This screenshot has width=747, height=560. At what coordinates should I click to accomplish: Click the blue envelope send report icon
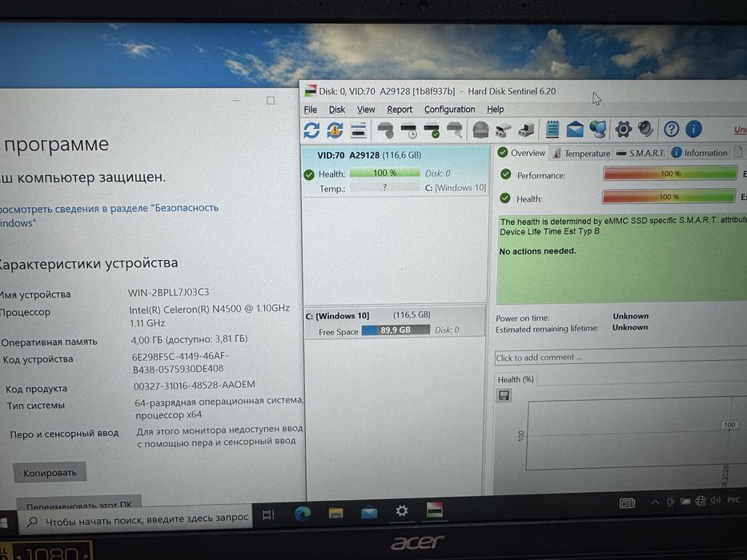pyautogui.click(x=575, y=129)
